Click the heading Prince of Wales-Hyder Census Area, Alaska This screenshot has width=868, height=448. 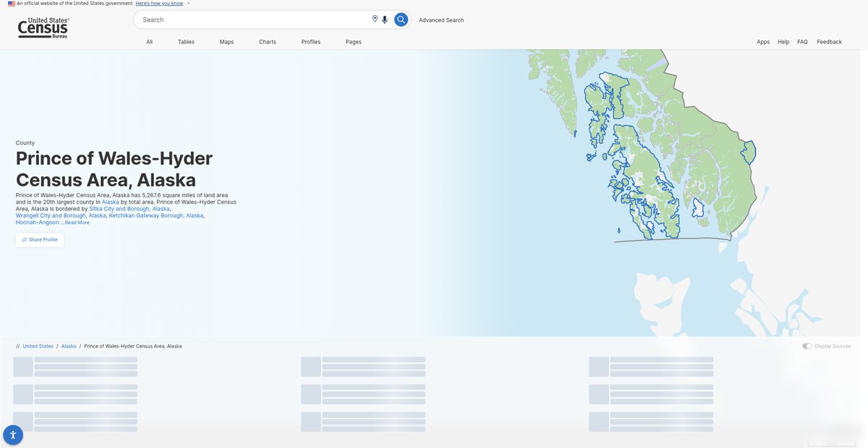pos(114,168)
